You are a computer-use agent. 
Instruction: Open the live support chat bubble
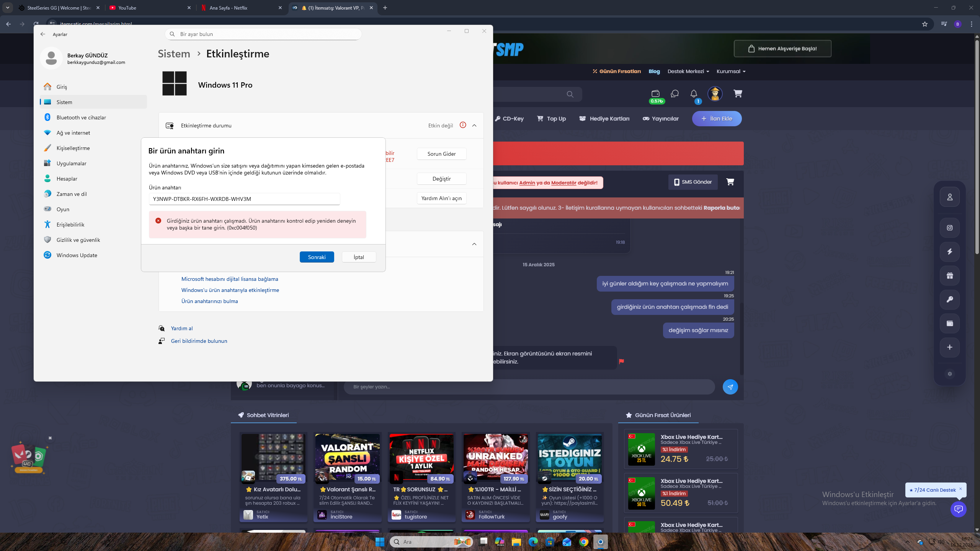[x=959, y=509]
